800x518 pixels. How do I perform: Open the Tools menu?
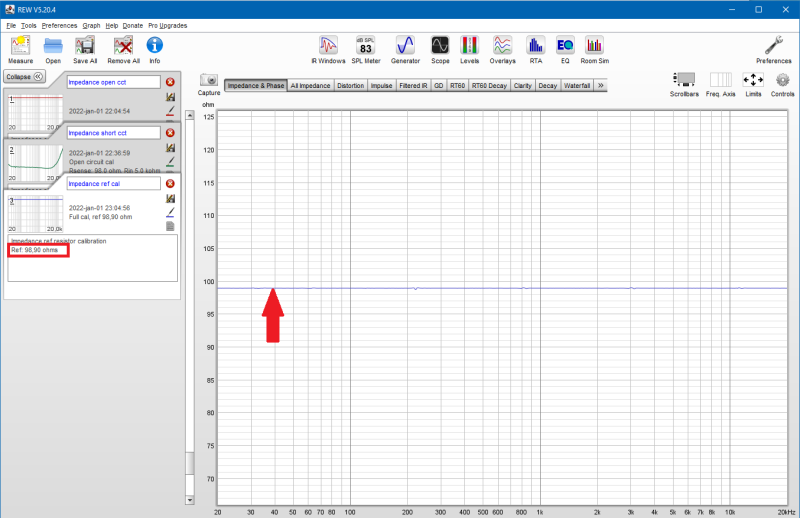pyautogui.click(x=29, y=26)
